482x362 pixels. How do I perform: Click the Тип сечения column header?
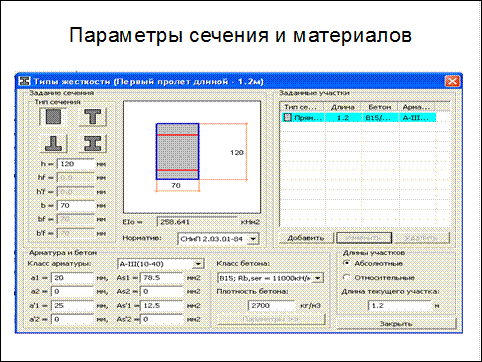pos(303,107)
